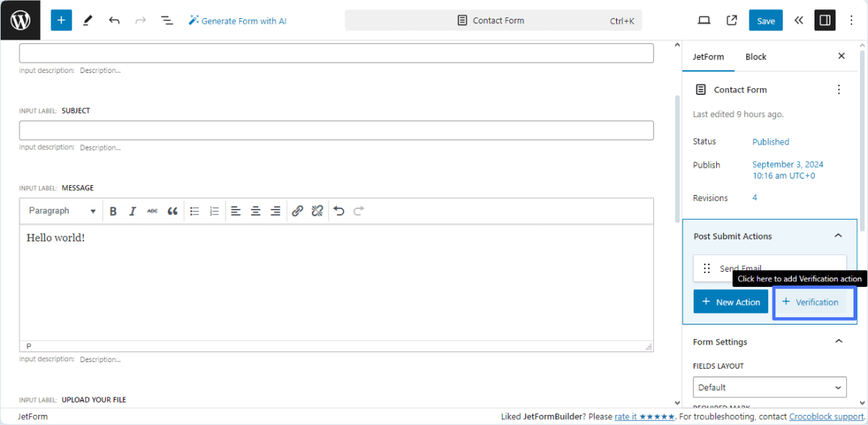The image size is (868, 425).
Task: Open the Fields Layout dropdown showing Default
Action: pos(769,387)
